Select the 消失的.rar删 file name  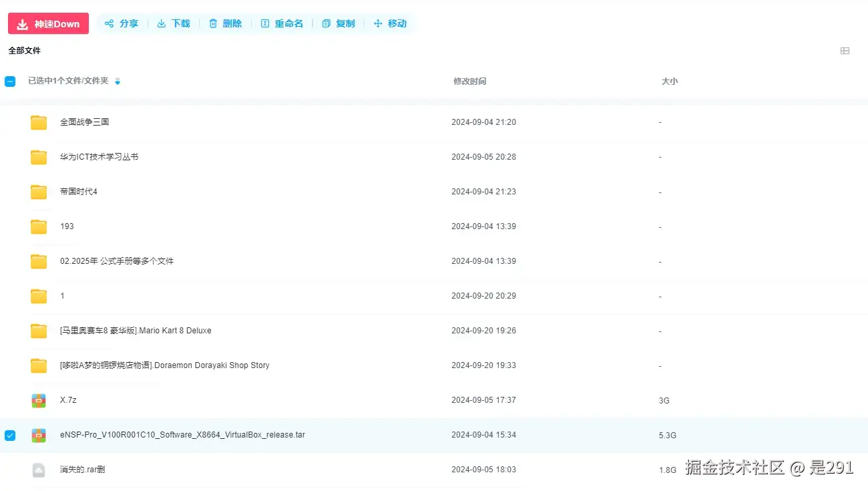(x=82, y=470)
